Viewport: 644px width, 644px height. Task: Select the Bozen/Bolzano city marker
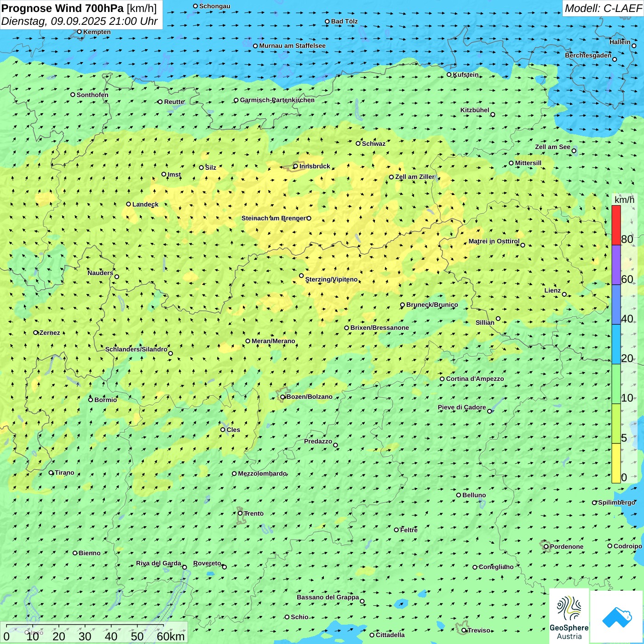click(283, 397)
